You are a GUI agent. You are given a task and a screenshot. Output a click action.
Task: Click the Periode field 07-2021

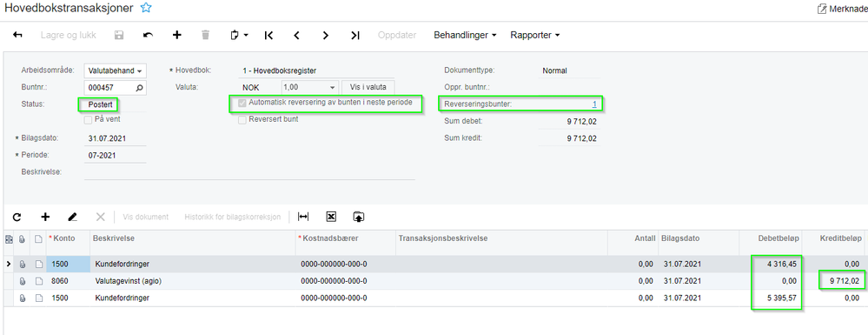click(116, 155)
